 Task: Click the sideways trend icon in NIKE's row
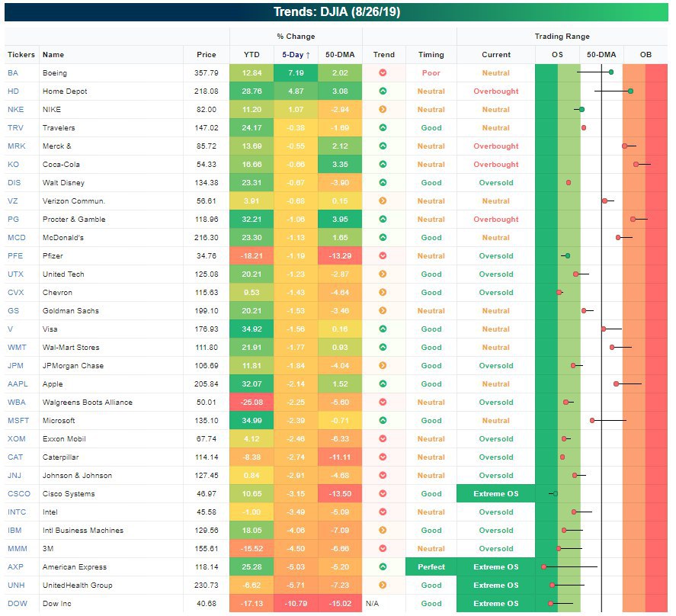(x=383, y=110)
